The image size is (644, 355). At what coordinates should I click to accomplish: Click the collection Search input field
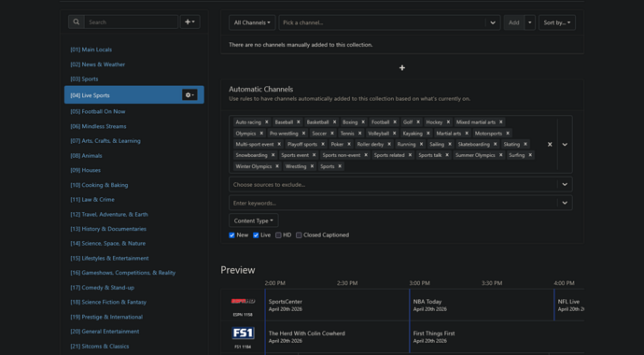[131, 22]
